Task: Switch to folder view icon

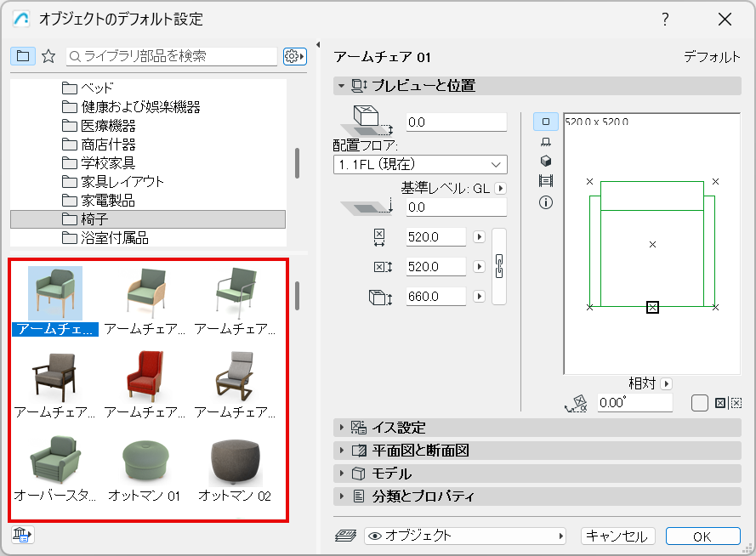Action: (x=23, y=56)
